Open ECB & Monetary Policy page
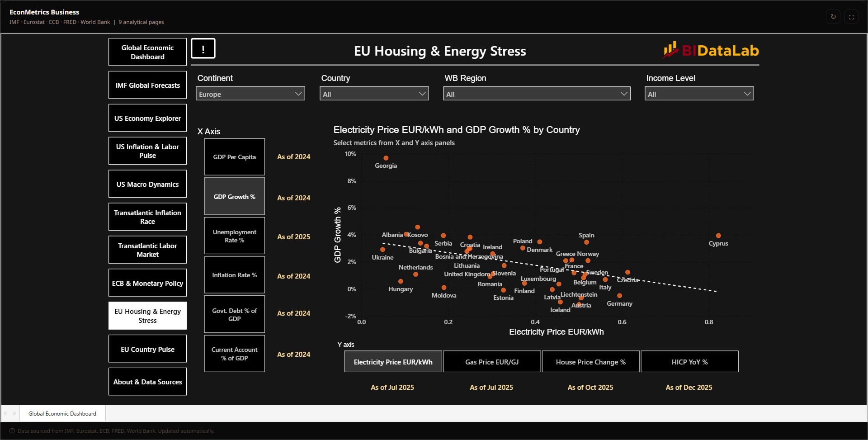Viewport: 868px width, 440px height. click(147, 283)
